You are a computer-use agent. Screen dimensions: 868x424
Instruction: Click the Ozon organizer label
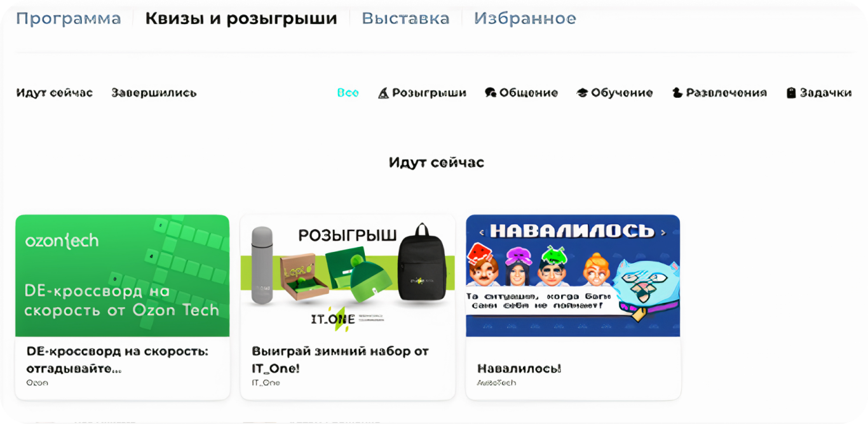37,383
